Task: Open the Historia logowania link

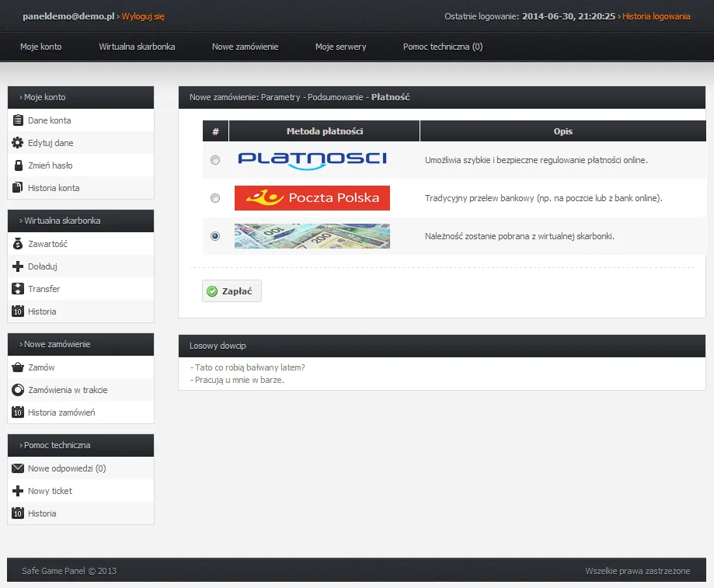Action: (x=657, y=16)
